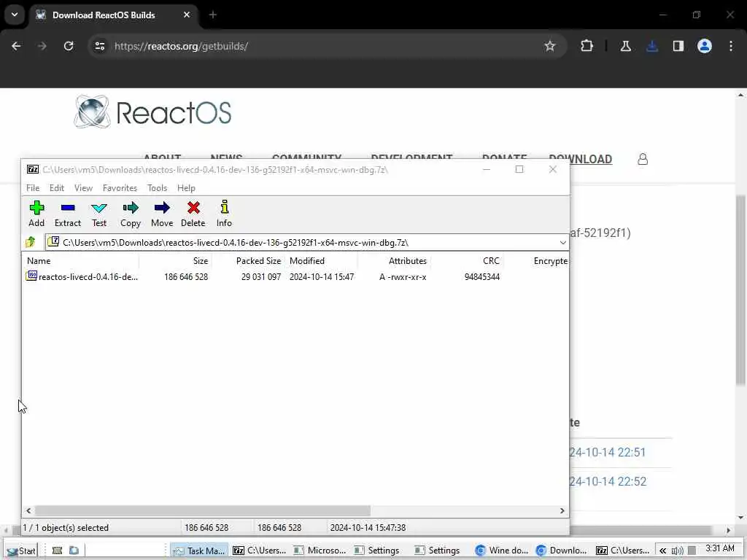Viewport: 747px width, 560px height.
Task: Toggle the browser side panel icon
Action: pyautogui.click(x=678, y=46)
